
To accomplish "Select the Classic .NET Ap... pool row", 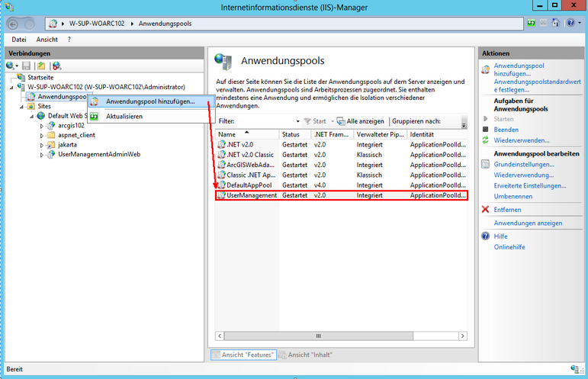I will pos(341,175).
